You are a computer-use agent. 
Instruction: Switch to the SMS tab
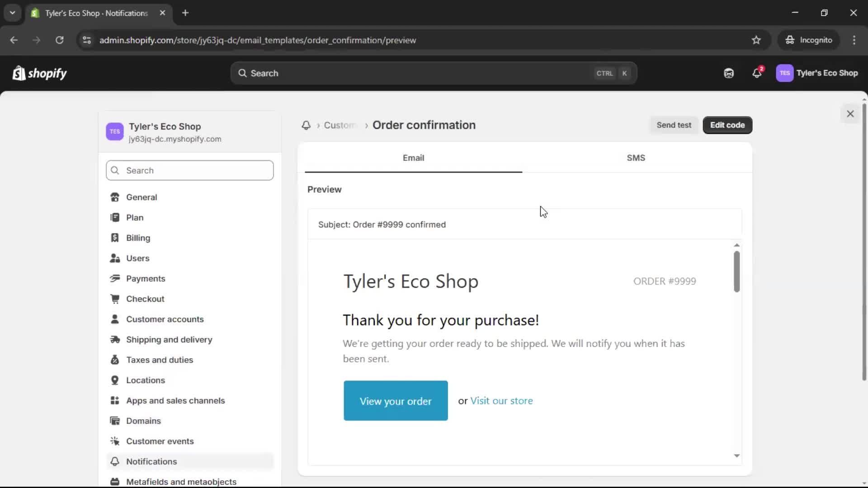(x=636, y=158)
